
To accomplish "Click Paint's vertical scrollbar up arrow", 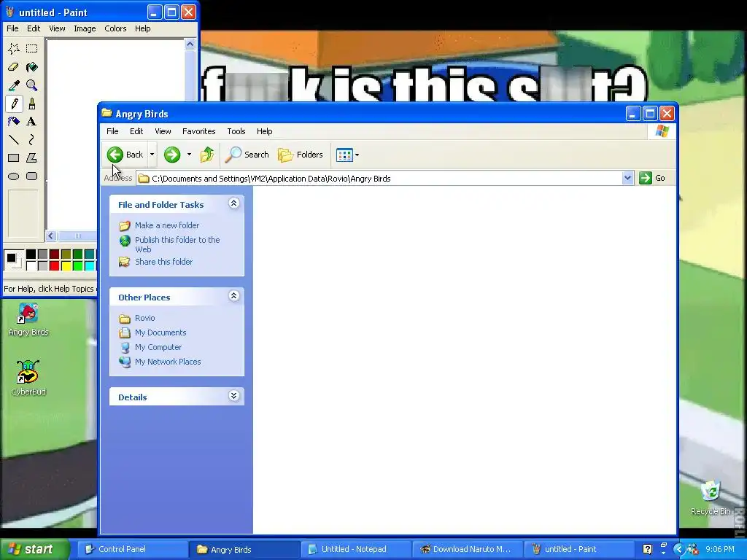I will click(190, 44).
